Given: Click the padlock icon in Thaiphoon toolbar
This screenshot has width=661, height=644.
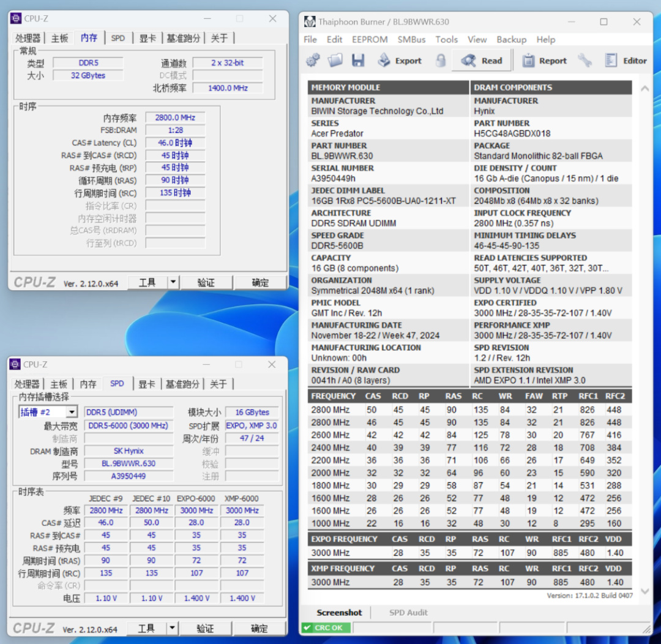Looking at the screenshot, I should [441, 61].
